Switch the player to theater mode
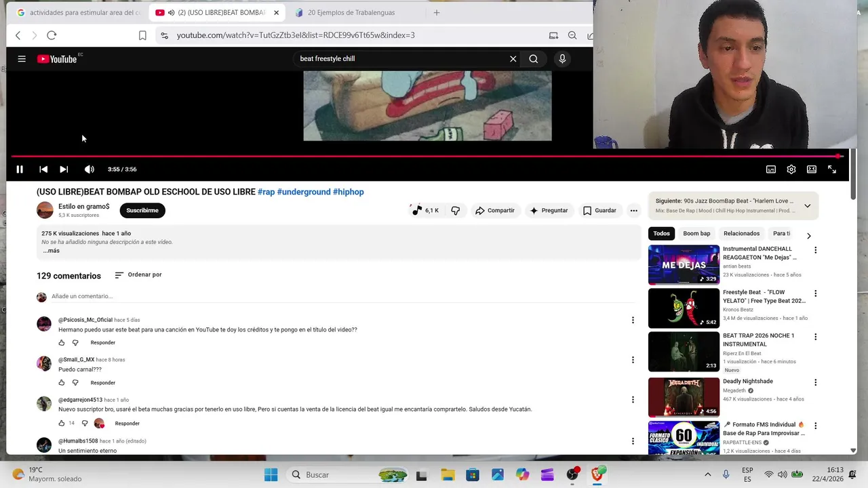Image resolution: width=868 pixels, height=488 pixels. (x=812, y=169)
